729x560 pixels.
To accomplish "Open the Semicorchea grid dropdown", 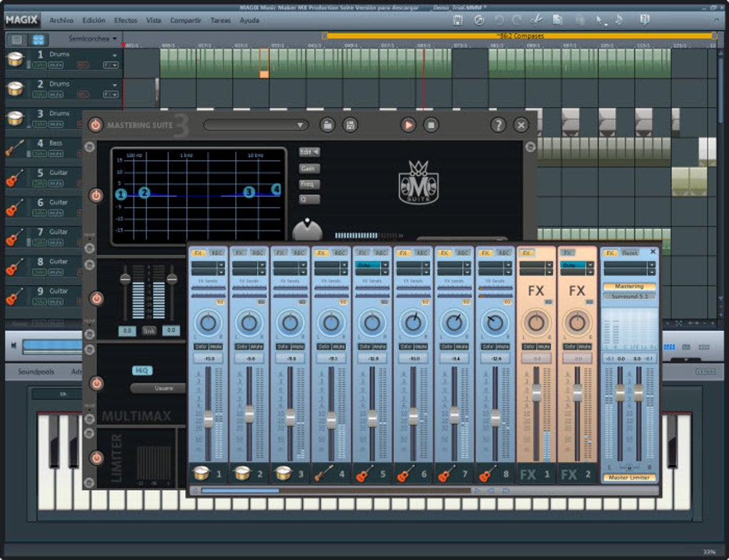I will click(92, 39).
